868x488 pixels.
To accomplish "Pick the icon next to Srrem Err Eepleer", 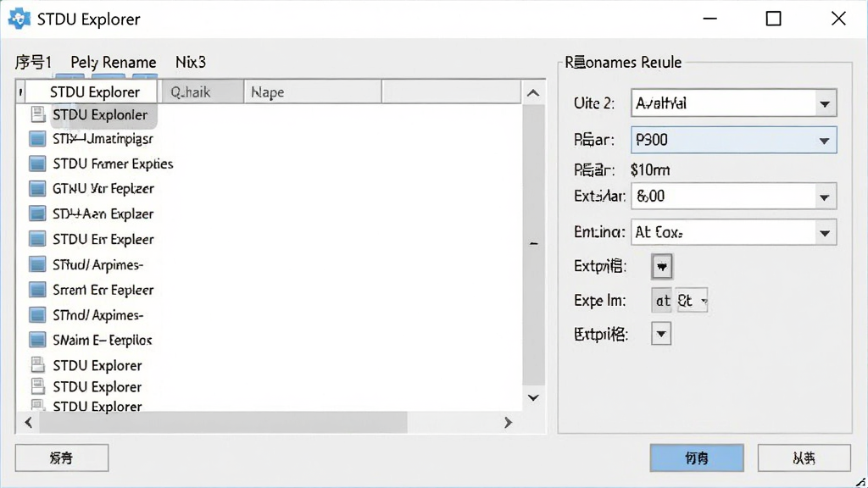I will pos(37,290).
